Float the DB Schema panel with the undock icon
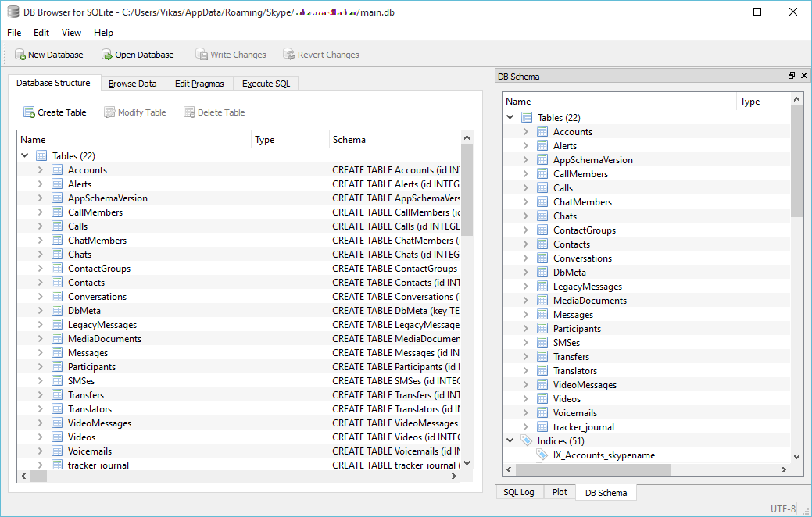This screenshot has height=517, width=812. pos(791,76)
